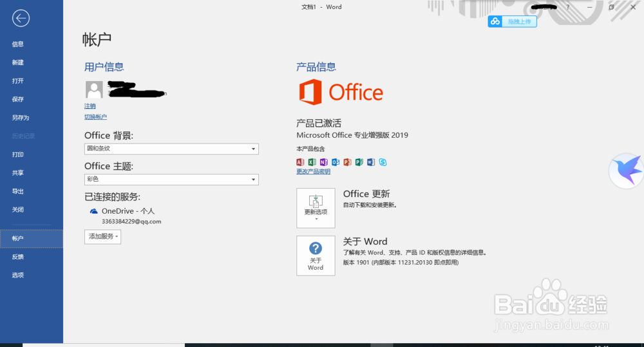Click the Outlook product icon
Viewport: 644px width, 347px height.
point(336,162)
